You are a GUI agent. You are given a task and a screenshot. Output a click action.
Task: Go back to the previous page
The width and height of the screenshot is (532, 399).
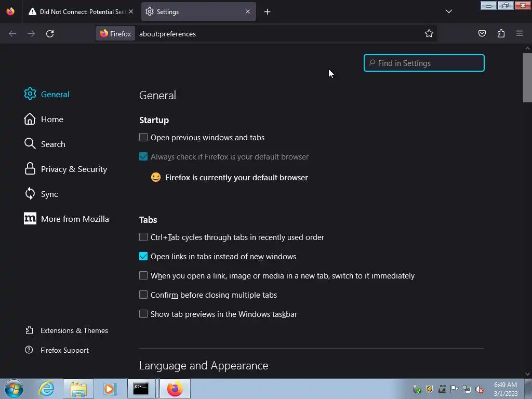[12, 34]
